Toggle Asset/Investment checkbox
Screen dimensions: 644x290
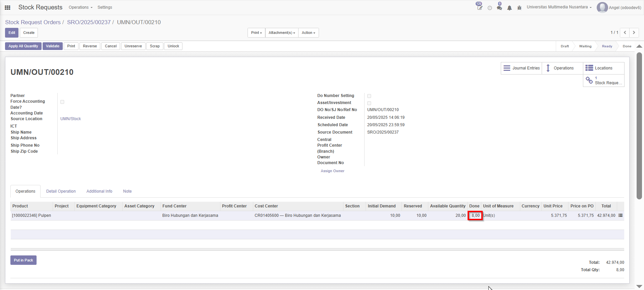point(369,103)
